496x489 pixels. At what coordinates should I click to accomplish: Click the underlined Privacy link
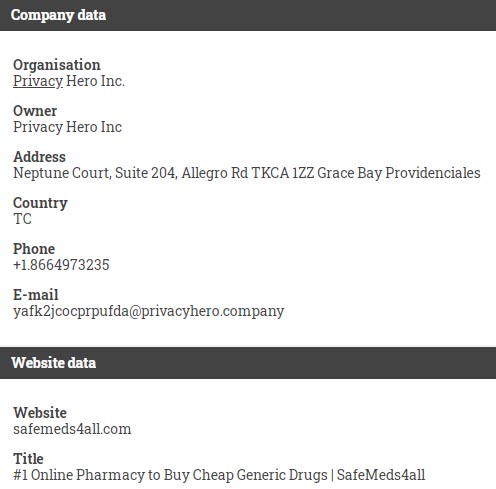pyautogui.click(x=38, y=81)
